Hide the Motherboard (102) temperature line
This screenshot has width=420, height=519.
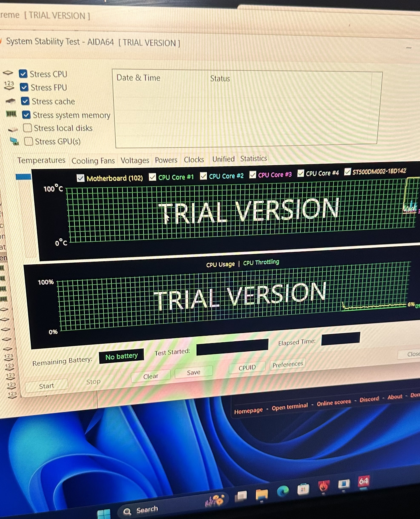click(x=80, y=178)
